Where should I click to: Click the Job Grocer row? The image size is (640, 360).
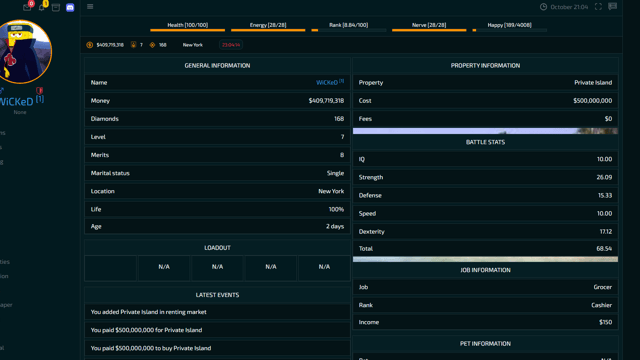[485, 287]
